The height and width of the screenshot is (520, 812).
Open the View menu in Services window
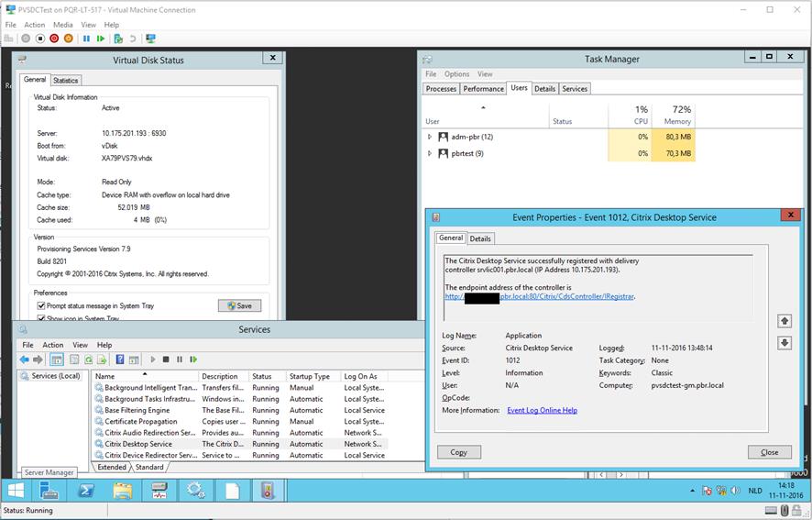[x=80, y=345]
